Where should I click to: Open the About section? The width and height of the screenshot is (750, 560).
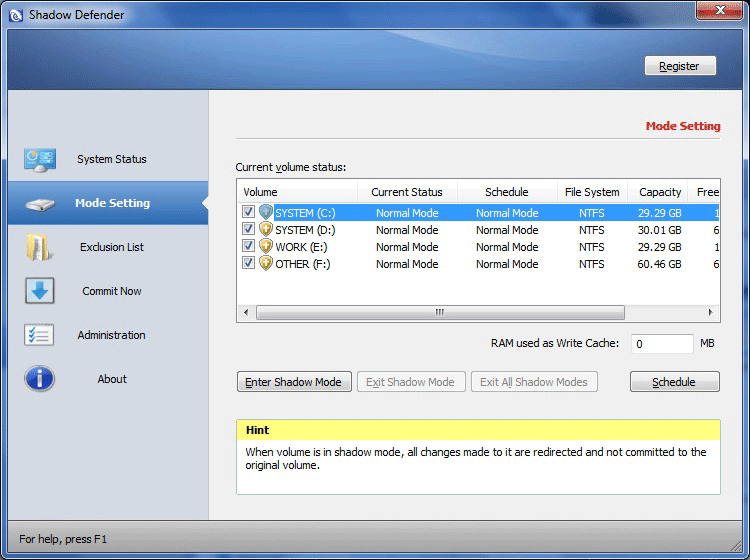pos(108,379)
